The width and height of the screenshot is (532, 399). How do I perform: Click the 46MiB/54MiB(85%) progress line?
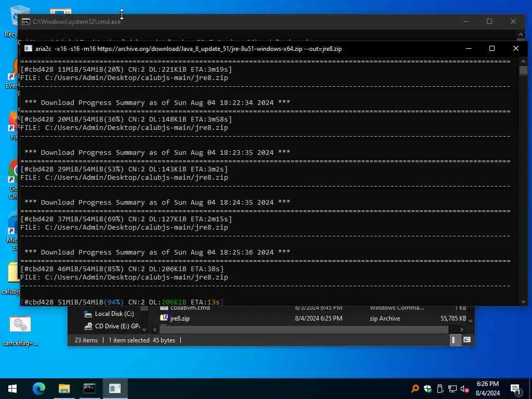[122, 269]
